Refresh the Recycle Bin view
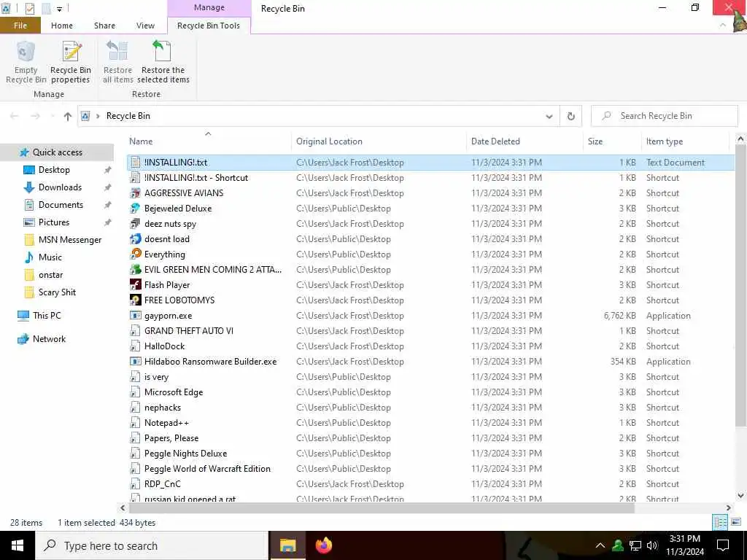This screenshot has width=747, height=560. (x=570, y=116)
